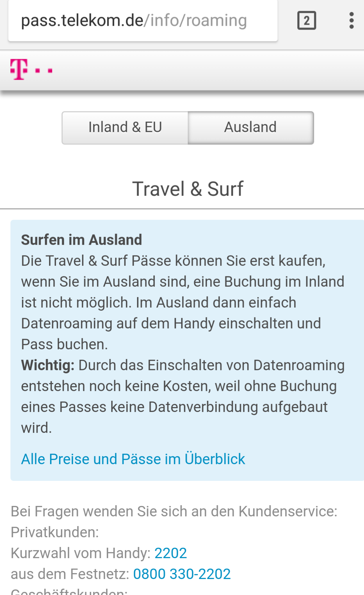This screenshot has width=364, height=595.
Task: Tap the magenta Telekom T logo
Action: click(x=19, y=70)
